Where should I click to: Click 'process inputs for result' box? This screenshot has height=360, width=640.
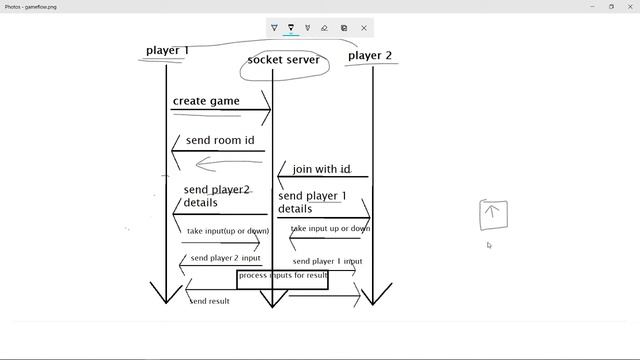click(282, 280)
